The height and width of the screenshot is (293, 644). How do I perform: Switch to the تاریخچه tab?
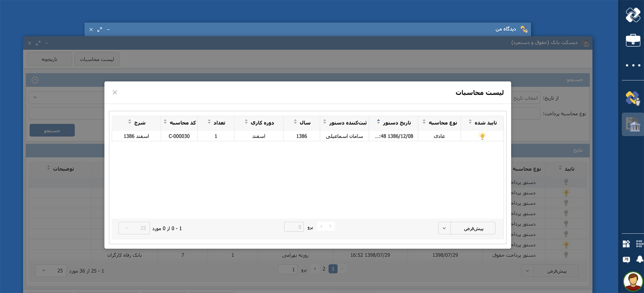(49, 59)
